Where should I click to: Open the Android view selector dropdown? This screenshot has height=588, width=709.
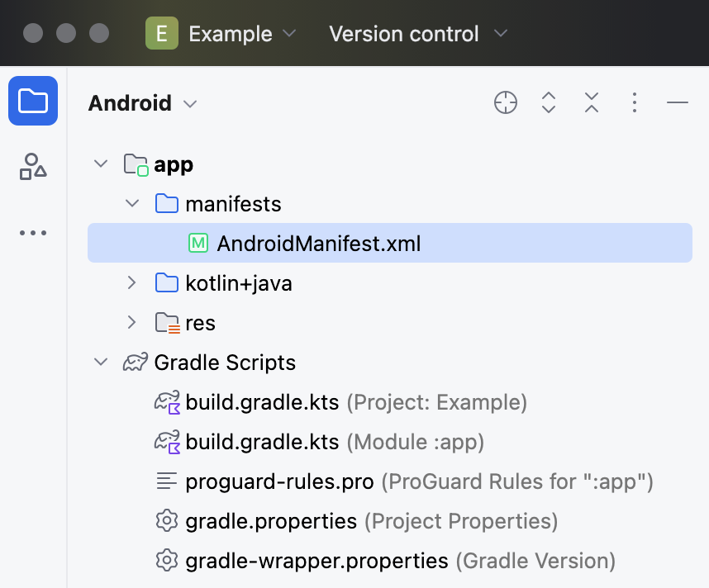pos(143,103)
